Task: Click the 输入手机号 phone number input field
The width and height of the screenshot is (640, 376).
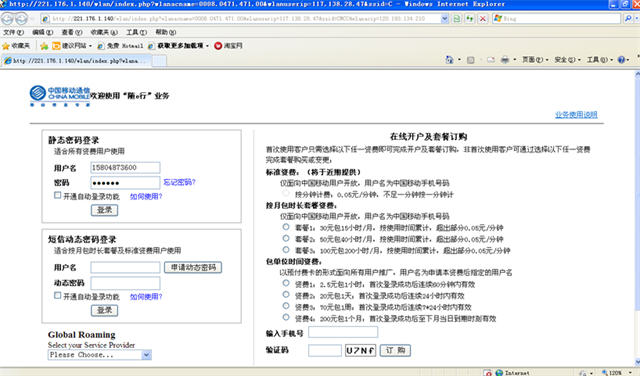Action: click(x=343, y=332)
